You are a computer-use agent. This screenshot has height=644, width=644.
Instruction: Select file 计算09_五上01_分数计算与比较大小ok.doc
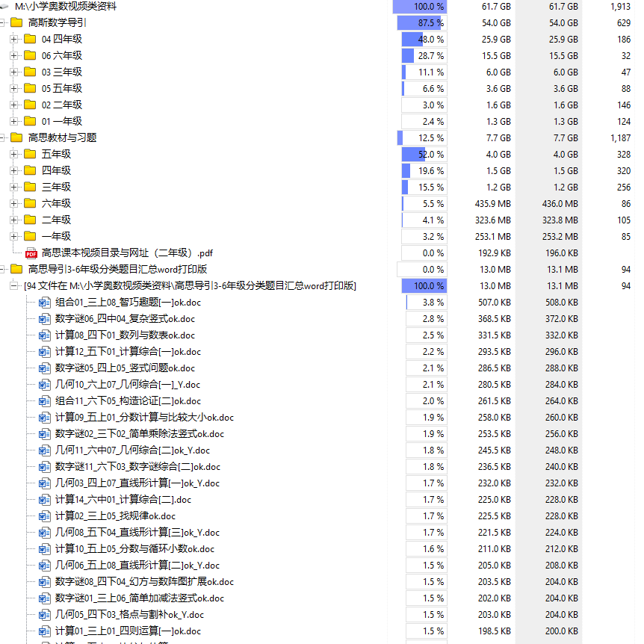[x=143, y=418]
